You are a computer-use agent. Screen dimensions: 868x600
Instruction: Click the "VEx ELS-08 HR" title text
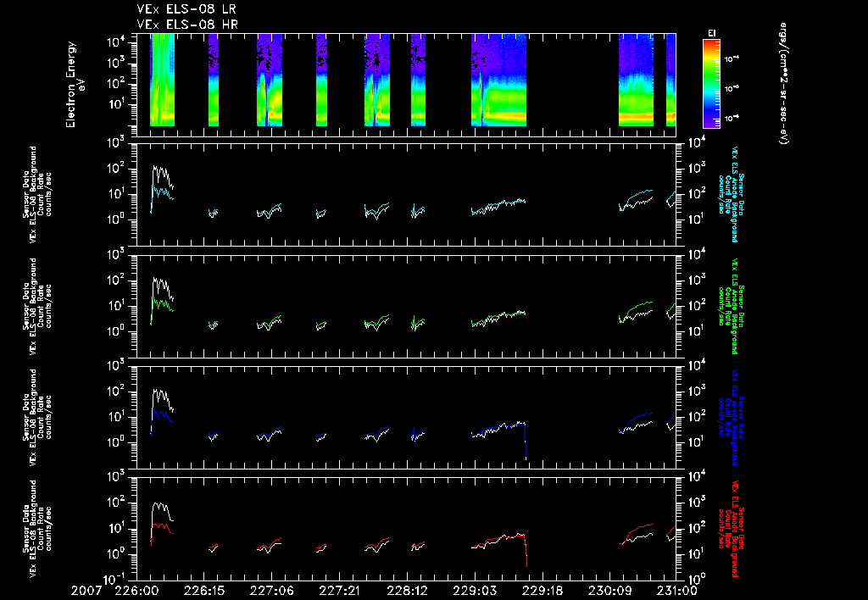click(187, 25)
